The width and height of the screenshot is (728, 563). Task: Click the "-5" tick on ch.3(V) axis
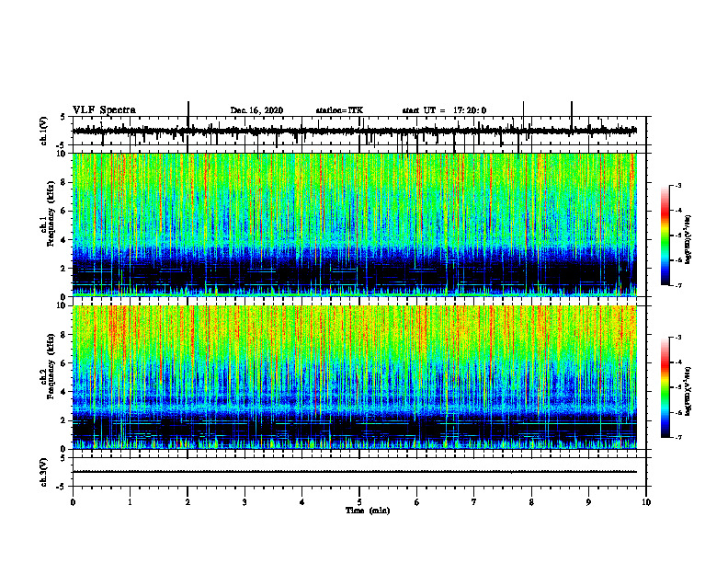[x=62, y=487]
